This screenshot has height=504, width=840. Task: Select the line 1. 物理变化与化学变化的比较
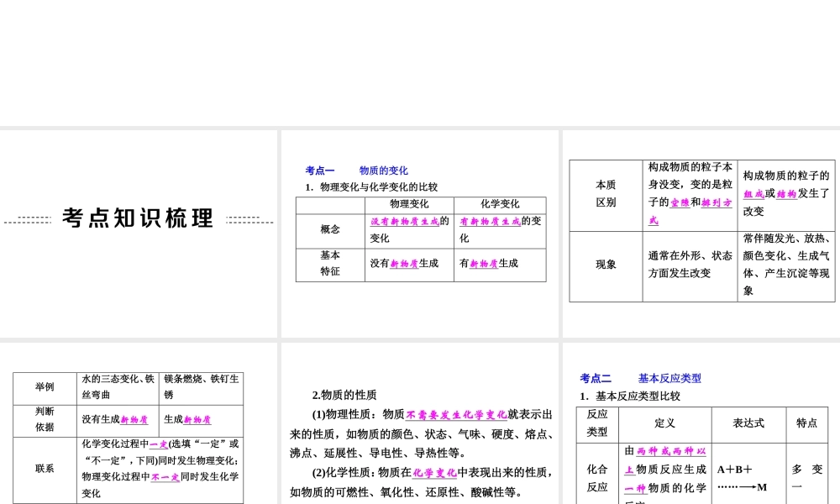(371, 187)
